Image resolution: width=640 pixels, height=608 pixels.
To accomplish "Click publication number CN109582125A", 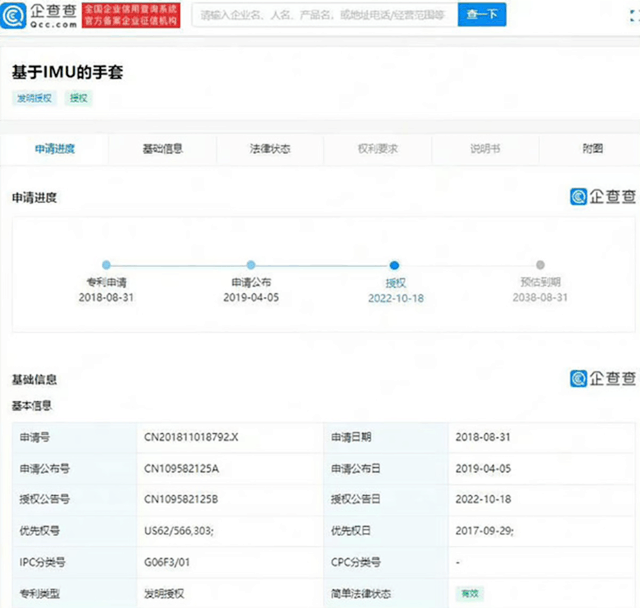I will 181,468.
